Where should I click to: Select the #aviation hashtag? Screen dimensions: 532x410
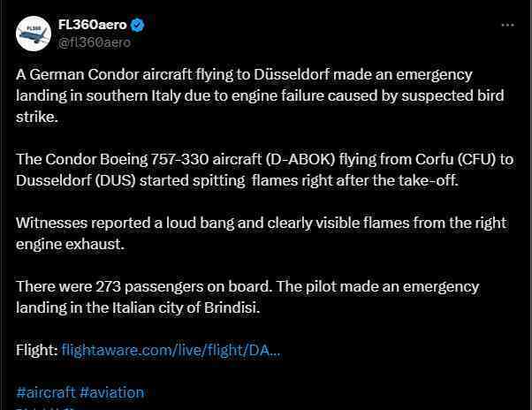point(112,392)
